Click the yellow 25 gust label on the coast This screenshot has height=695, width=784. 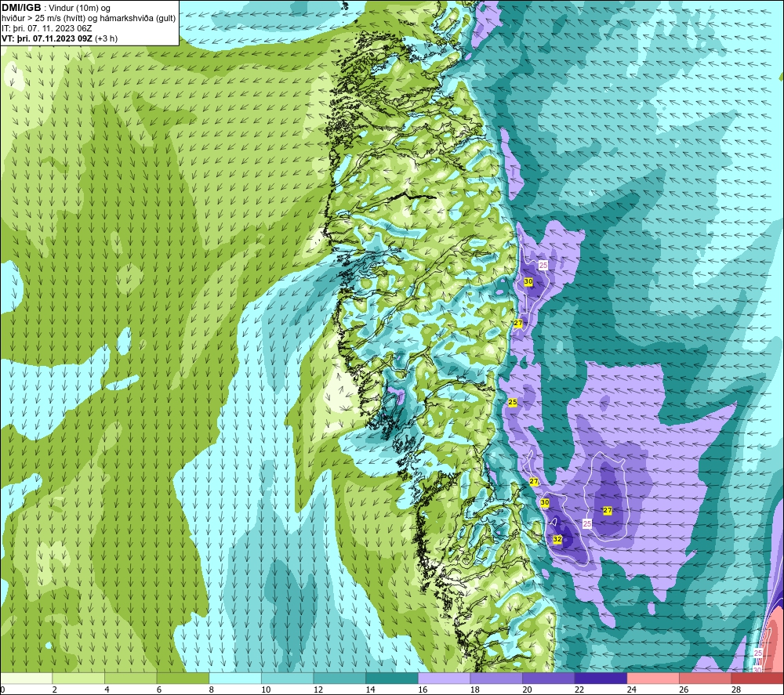pyautogui.click(x=513, y=402)
